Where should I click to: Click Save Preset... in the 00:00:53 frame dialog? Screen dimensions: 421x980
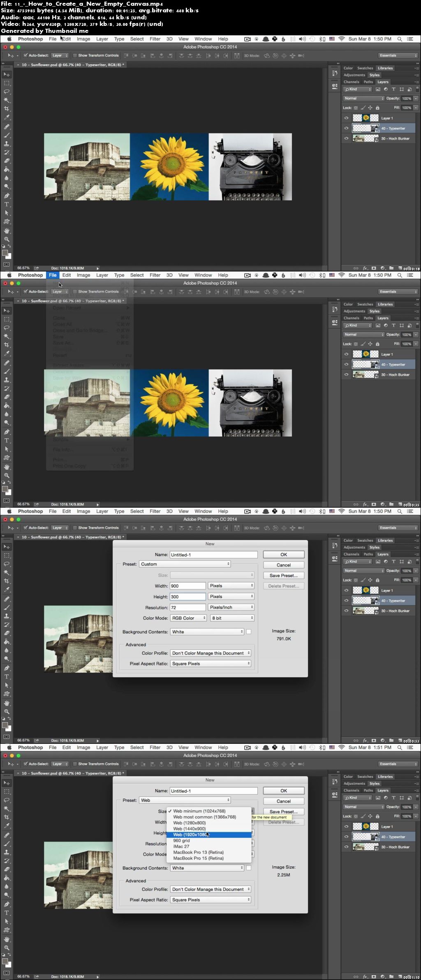tap(284, 575)
